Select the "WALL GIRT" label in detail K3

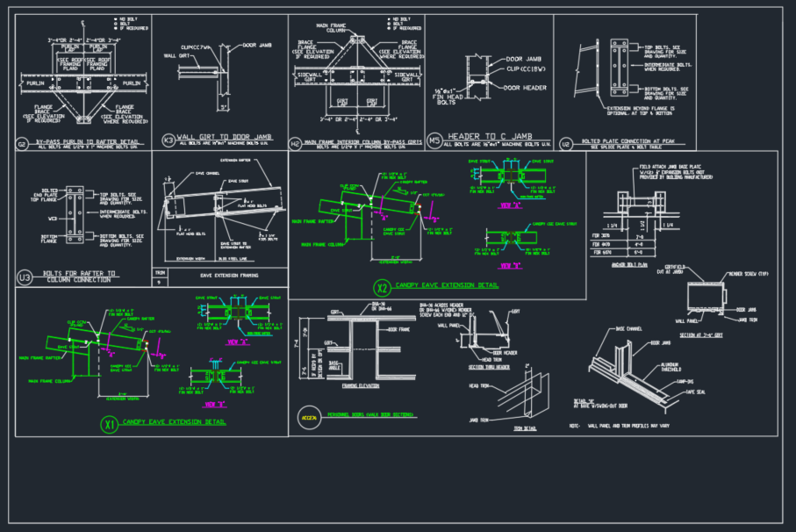coord(176,56)
